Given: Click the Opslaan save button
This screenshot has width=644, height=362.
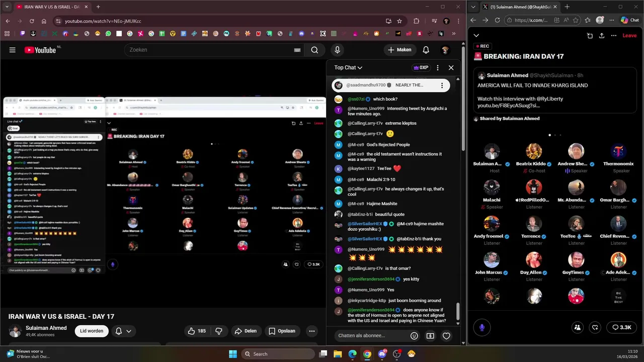Looking at the screenshot, I should [282, 331].
